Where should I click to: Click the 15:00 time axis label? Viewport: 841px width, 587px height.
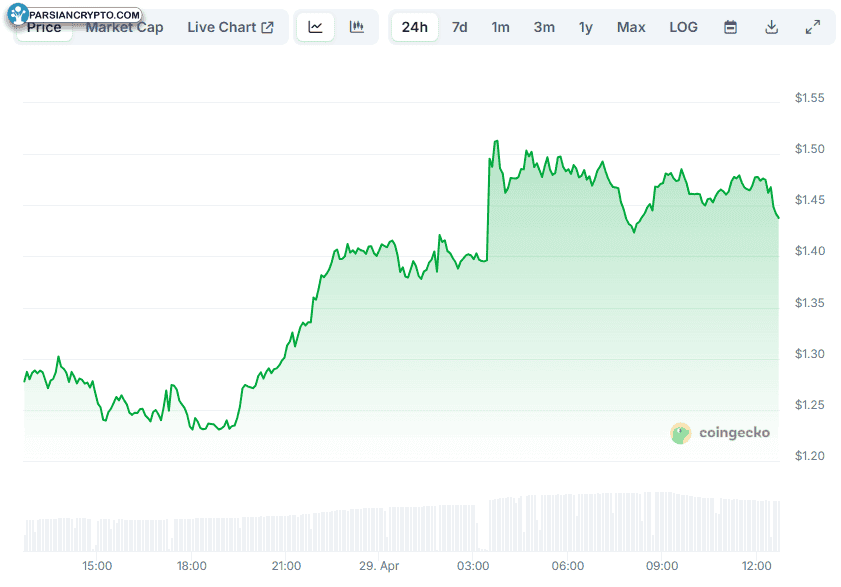(x=97, y=566)
